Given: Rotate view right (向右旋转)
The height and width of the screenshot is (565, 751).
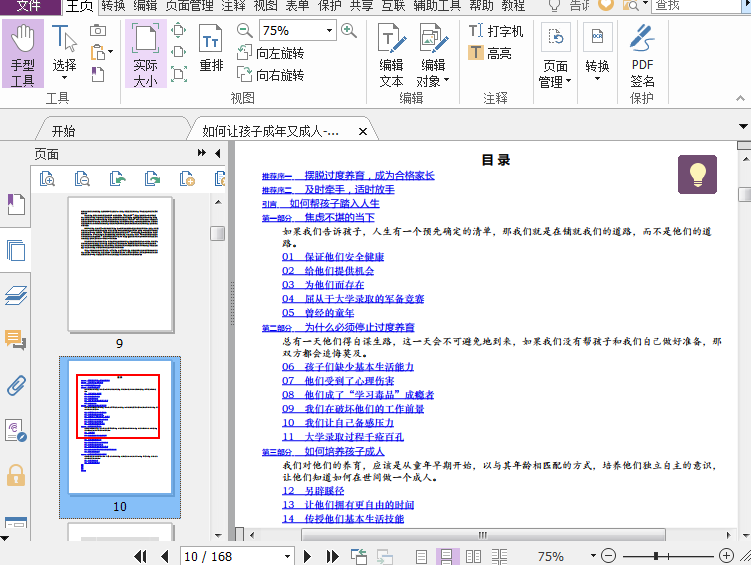Looking at the screenshot, I should coord(271,75).
